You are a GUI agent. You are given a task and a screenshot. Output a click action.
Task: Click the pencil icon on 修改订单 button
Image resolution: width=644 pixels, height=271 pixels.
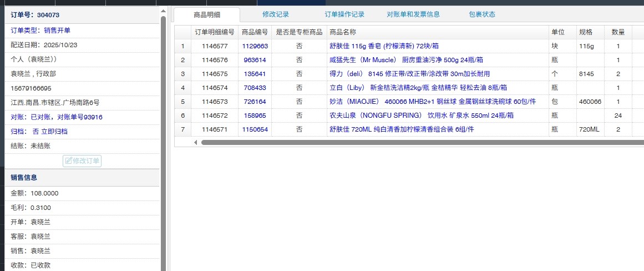[69, 161]
